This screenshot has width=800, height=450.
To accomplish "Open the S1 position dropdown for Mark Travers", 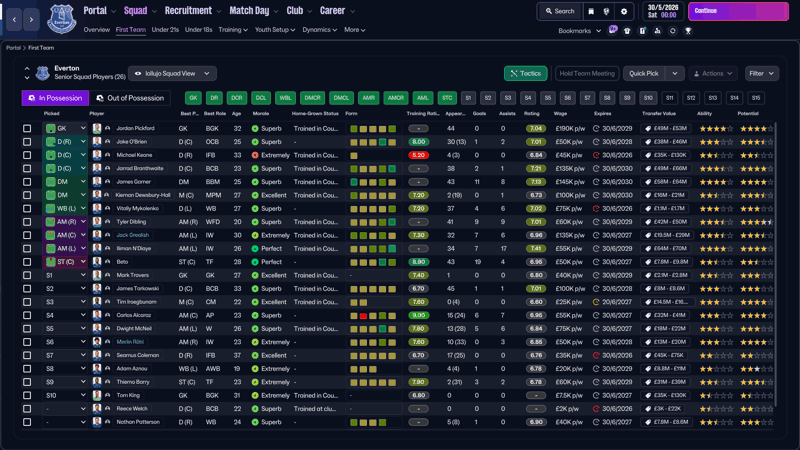I will coord(65,275).
